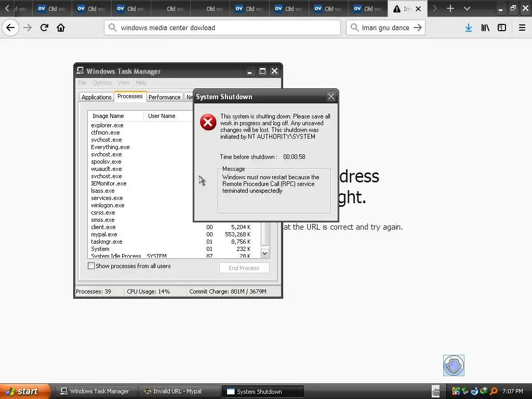Click the magnifier icon in the address bar
532x399 pixels.
(112, 28)
